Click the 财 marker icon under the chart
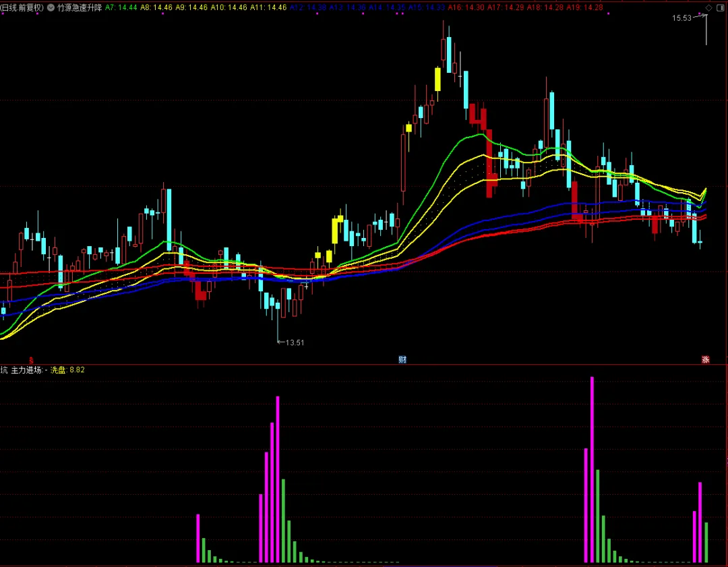Screen dimensions: 728x567 [x=402, y=359]
